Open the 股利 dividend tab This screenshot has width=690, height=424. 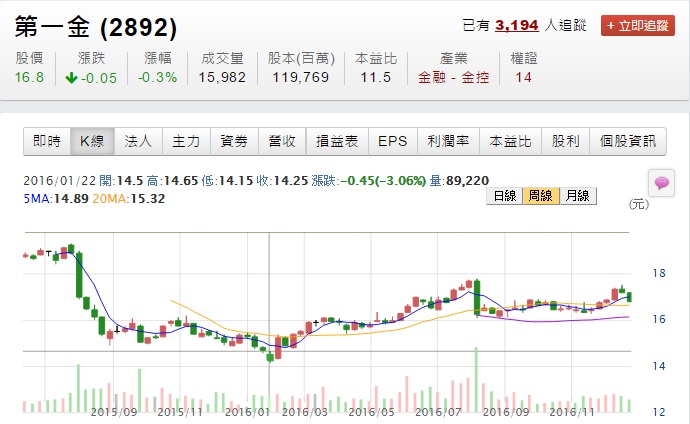(x=564, y=142)
